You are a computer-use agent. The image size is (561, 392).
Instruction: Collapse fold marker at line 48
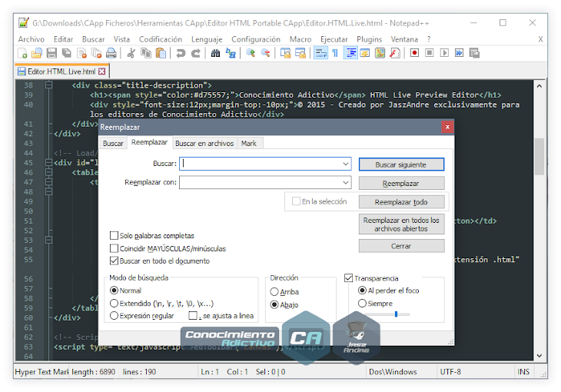tap(48, 191)
